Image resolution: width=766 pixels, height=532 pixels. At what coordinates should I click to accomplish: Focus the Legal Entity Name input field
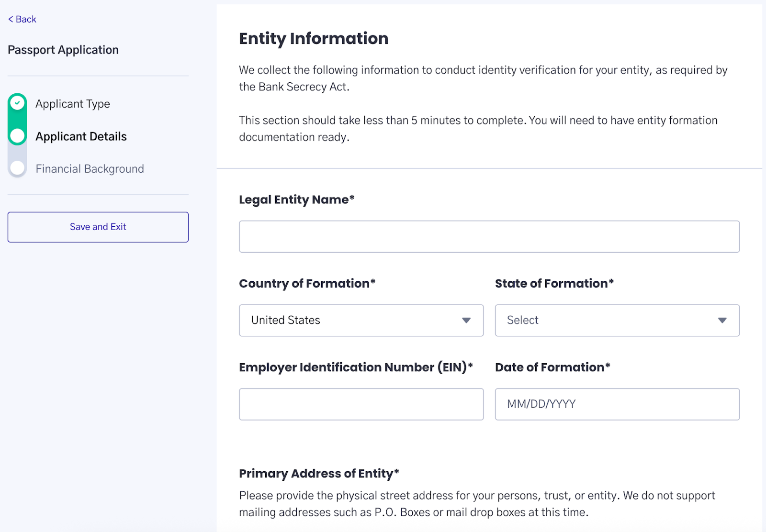[489, 236]
